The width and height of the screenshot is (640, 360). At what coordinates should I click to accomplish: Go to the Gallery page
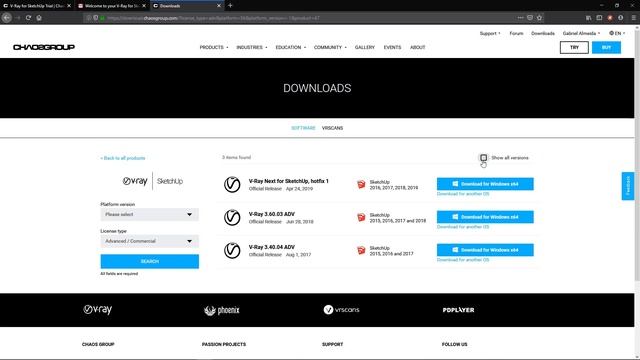coord(364,47)
